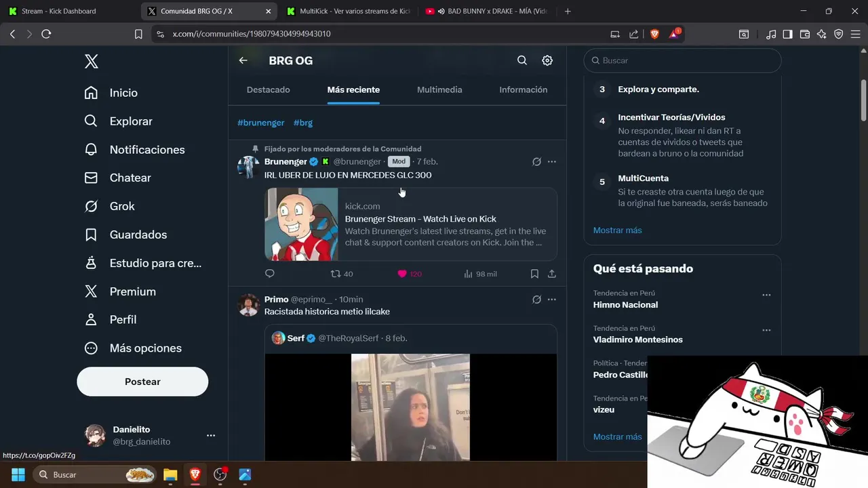
Task: Bookmark this page in the address bar
Action: pos(138,34)
